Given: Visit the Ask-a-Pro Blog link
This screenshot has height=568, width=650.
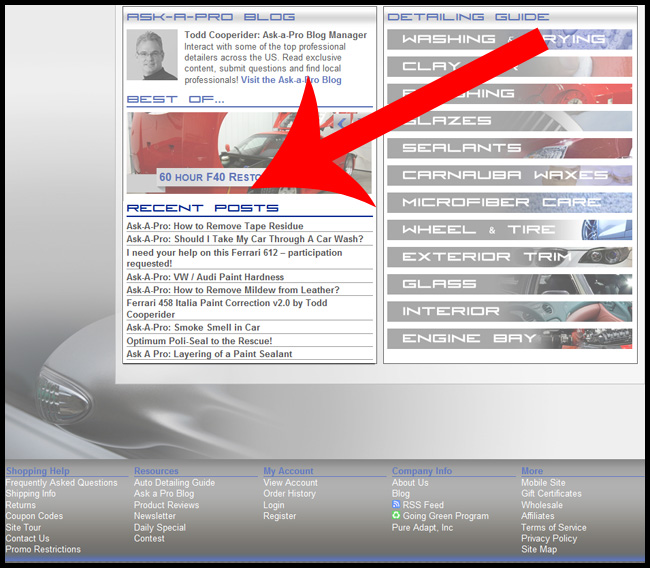Looking at the screenshot, I should [291, 80].
